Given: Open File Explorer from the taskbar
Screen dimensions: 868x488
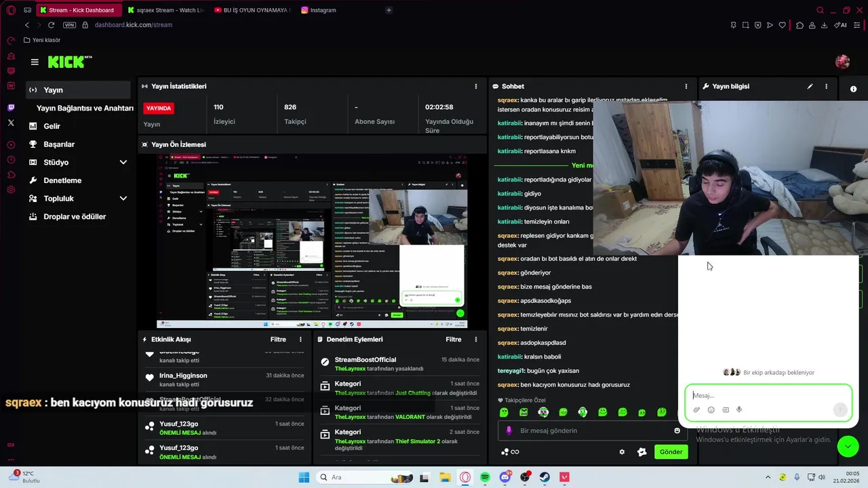Looking at the screenshot, I should tap(445, 477).
